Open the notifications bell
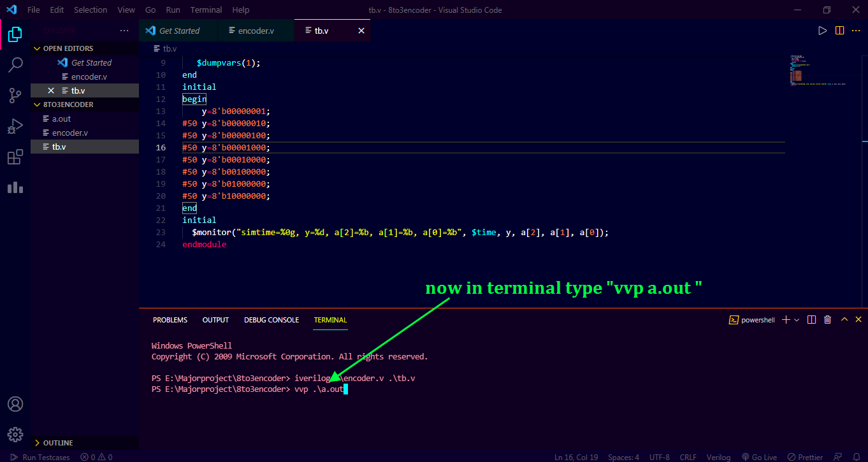This screenshot has width=868, height=462. tap(855, 457)
